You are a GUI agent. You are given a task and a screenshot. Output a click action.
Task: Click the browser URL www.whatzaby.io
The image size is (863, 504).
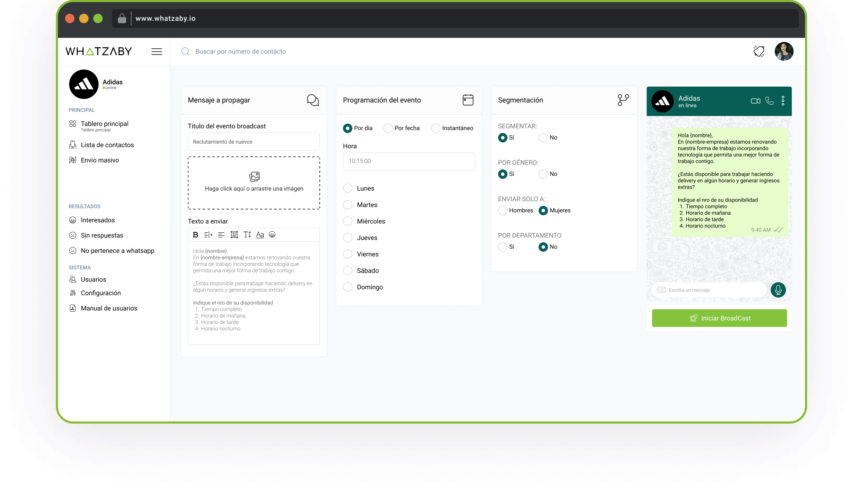coord(165,18)
